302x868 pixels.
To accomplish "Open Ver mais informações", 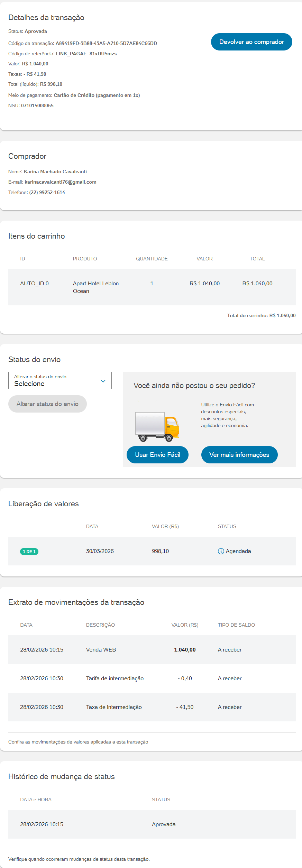I will point(239,455).
